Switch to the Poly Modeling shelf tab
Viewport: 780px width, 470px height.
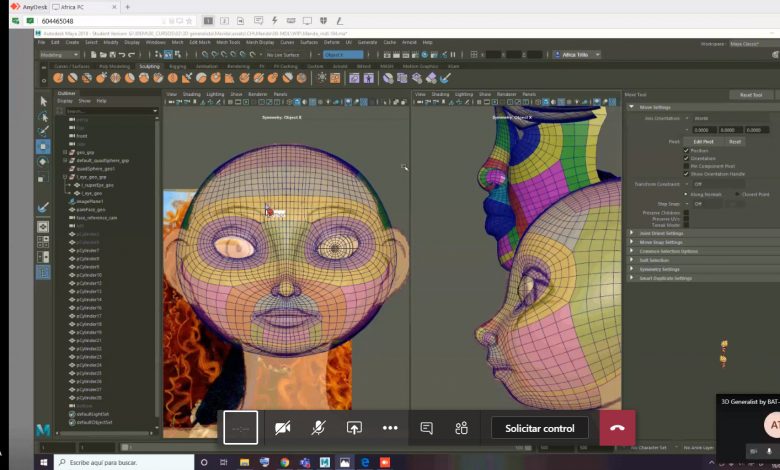point(114,66)
